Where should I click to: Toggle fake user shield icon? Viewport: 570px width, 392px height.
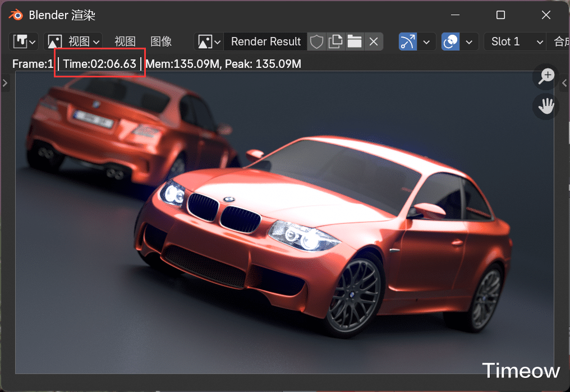318,41
